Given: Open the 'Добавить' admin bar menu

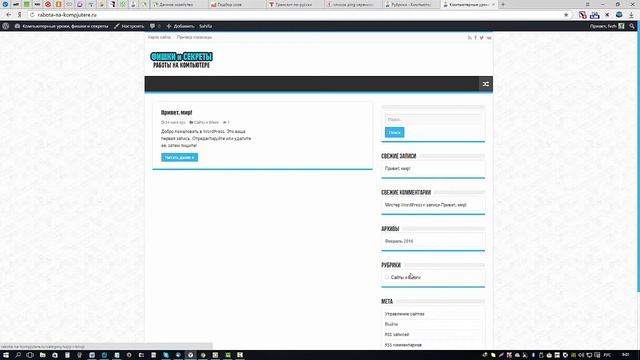Looking at the screenshot, I should click(x=180, y=26).
